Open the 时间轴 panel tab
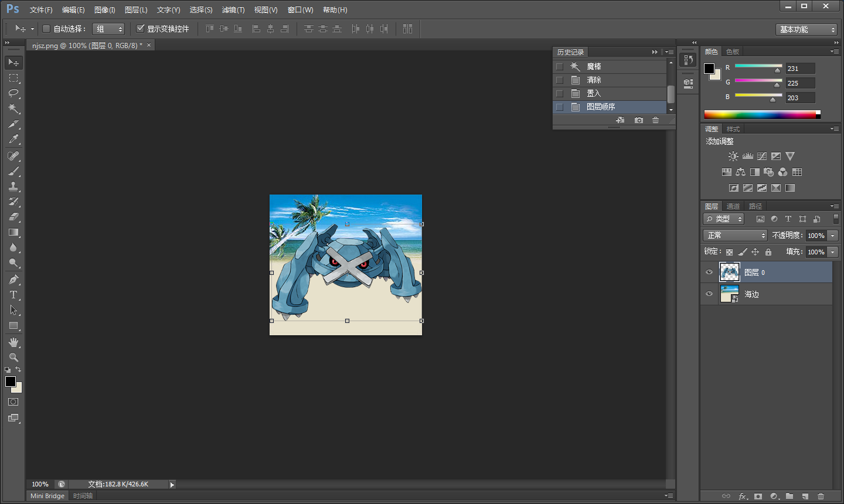This screenshot has height=504, width=844. pyautogui.click(x=83, y=496)
